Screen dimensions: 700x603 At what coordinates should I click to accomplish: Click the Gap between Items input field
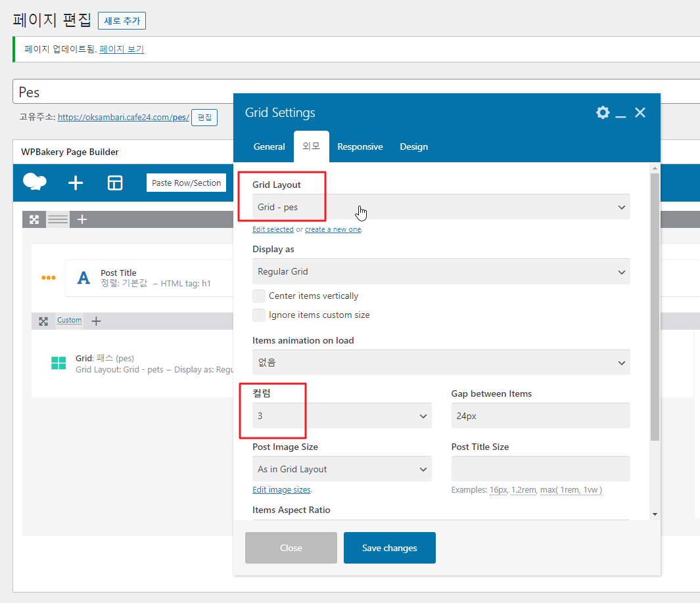tap(541, 416)
